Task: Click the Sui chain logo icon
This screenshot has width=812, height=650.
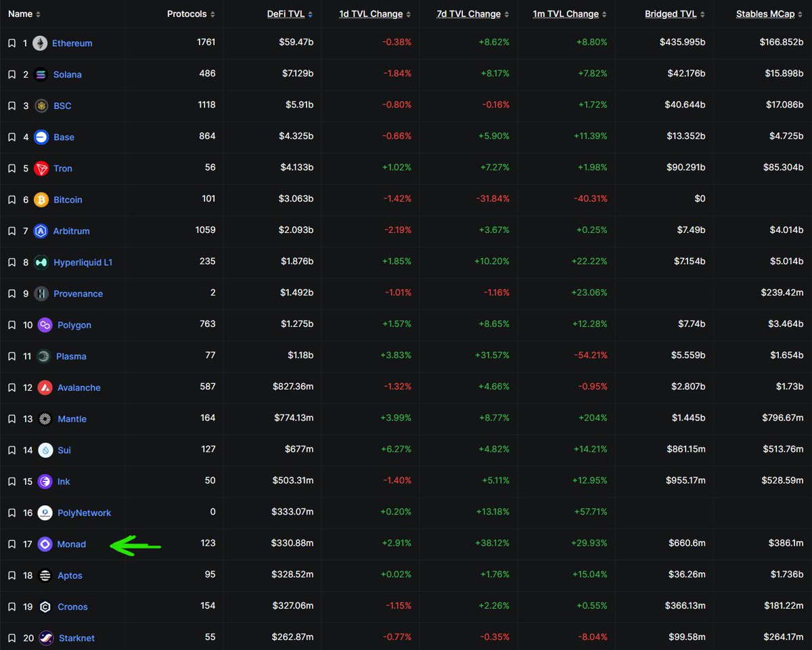Action: 45,450
